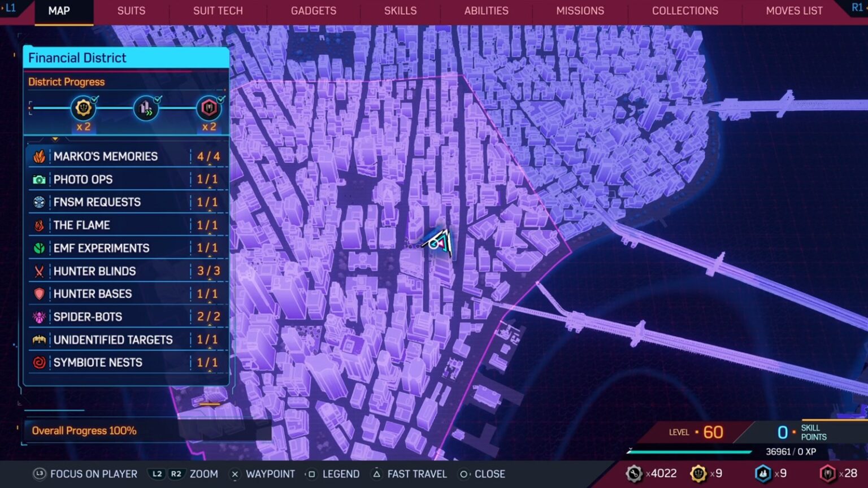Click the Financial District panel header
868x488 pixels.
click(x=126, y=58)
